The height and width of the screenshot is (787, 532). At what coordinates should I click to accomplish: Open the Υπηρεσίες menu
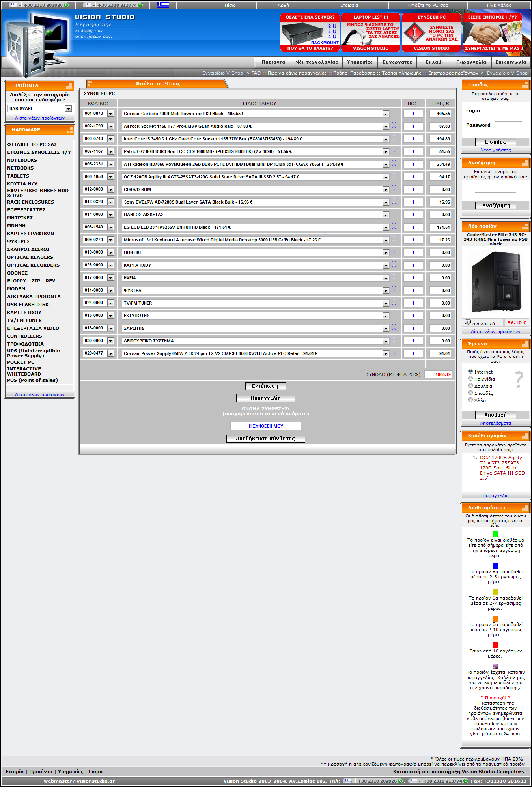pos(360,62)
